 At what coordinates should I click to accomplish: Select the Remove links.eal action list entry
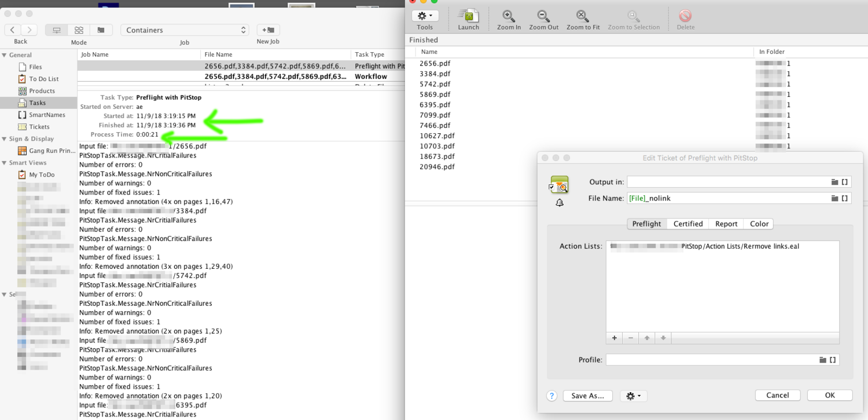coord(723,246)
